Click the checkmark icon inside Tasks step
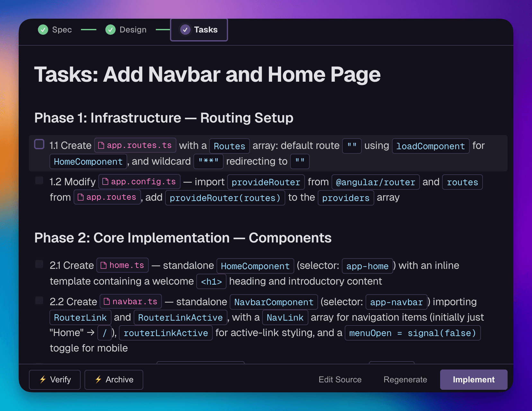 point(185,30)
